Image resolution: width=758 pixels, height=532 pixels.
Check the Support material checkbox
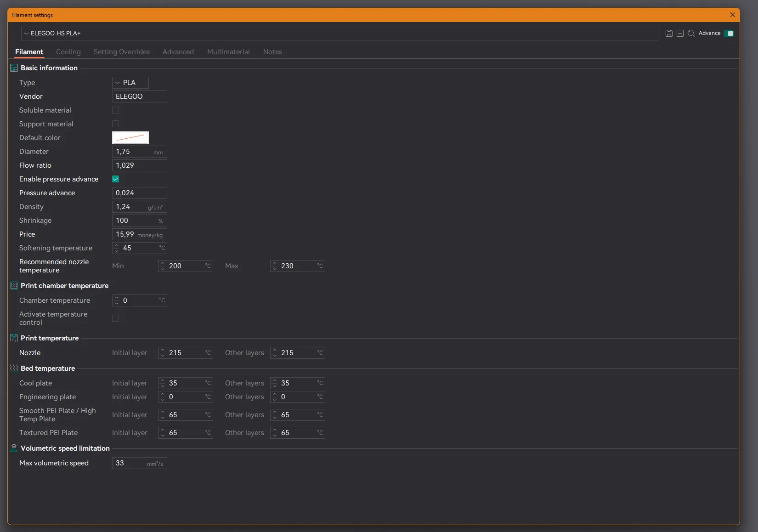coord(116,124)
